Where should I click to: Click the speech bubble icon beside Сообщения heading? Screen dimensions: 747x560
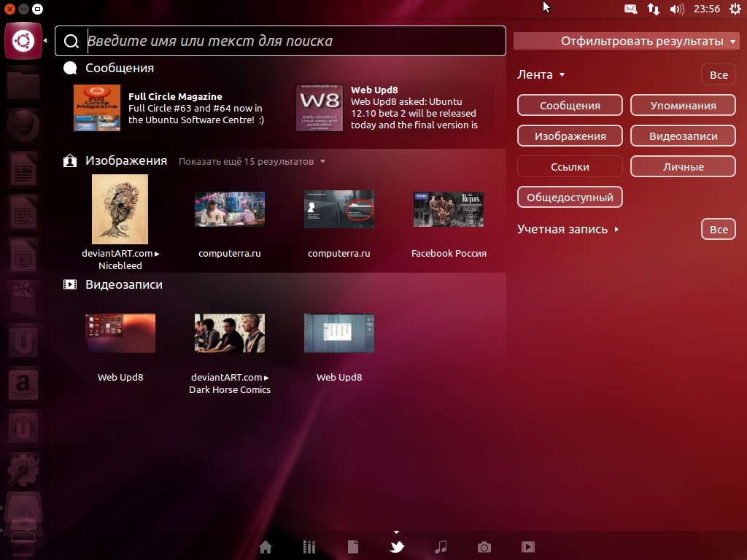pos(70,68)
